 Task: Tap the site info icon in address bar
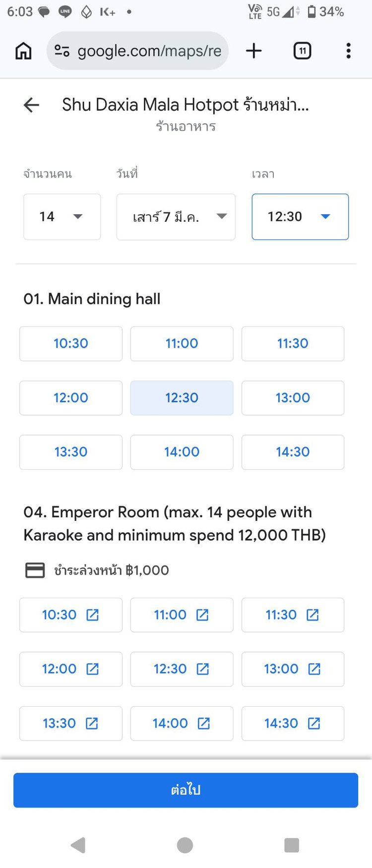[62, 51]
